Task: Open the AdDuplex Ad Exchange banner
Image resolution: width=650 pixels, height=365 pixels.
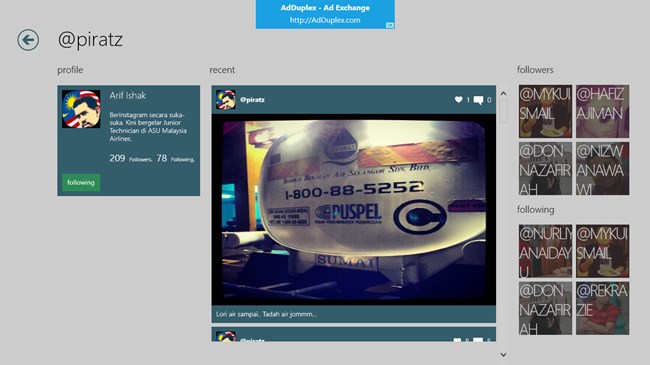Action: coord(325,14)
